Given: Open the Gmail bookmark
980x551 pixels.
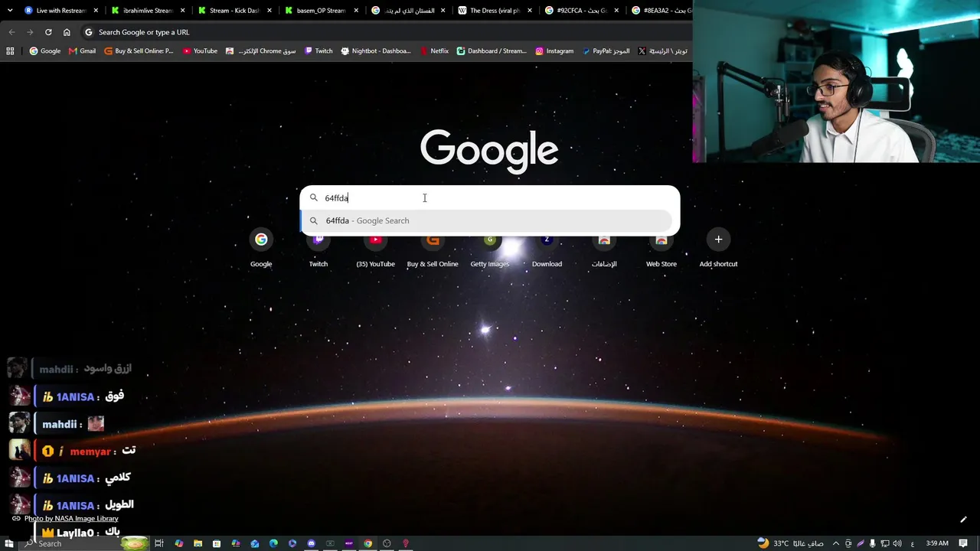Looking at the screenshot, I should (x=82, y=51).
